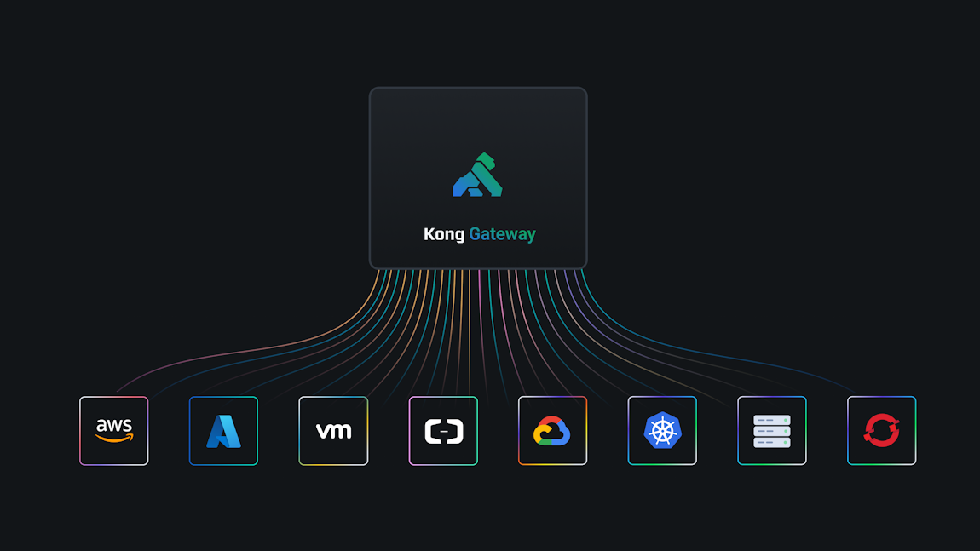Click the word Kong in the card title
980x551 pixels.
(x=446, y=233)
